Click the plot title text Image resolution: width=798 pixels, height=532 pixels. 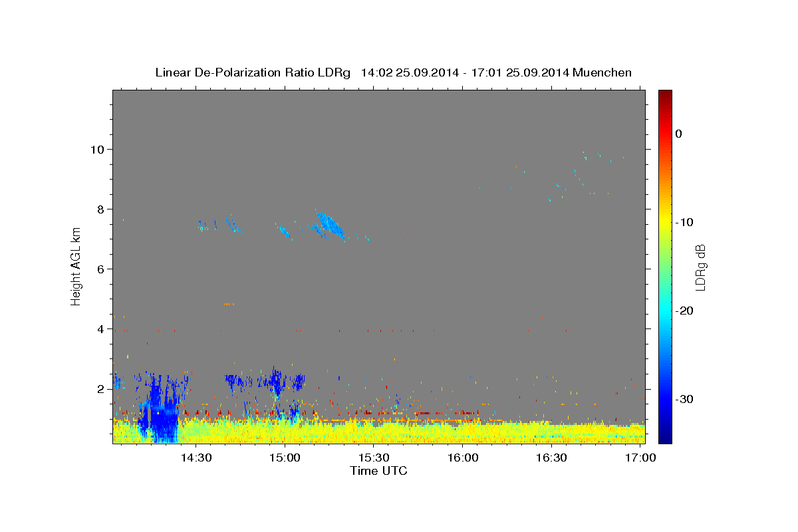(x=393, y=72)
